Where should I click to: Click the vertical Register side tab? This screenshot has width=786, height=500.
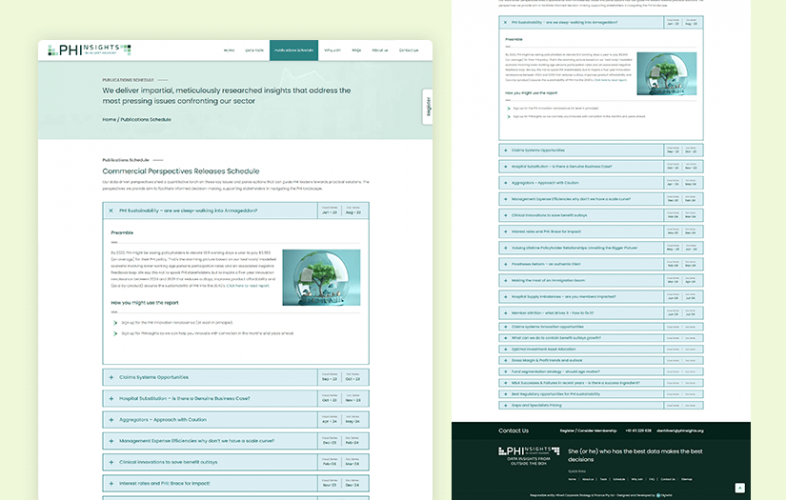click(x=428, y=107)
